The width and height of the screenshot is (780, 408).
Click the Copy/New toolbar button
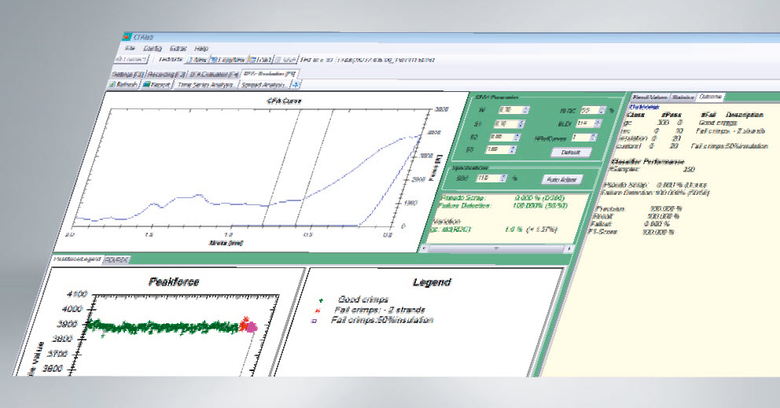pyautogui.click(x=228, y=60)
